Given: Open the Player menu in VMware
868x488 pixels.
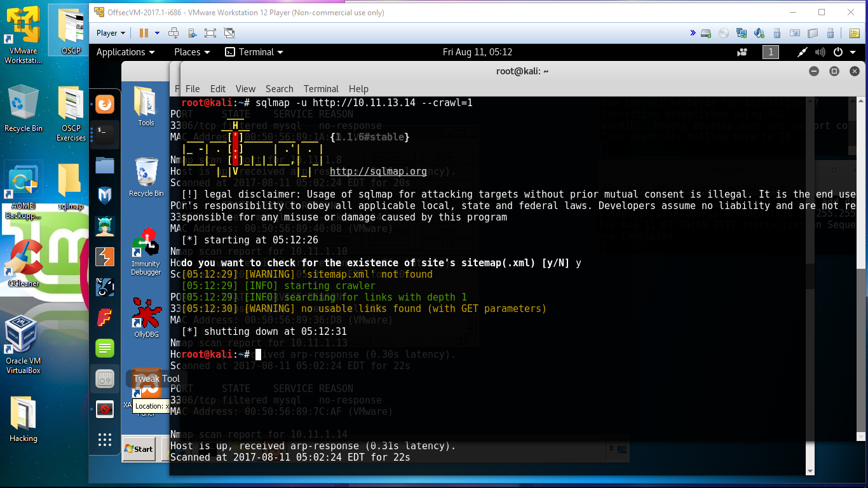Looking at the screenshot, I should click(111, 33).
